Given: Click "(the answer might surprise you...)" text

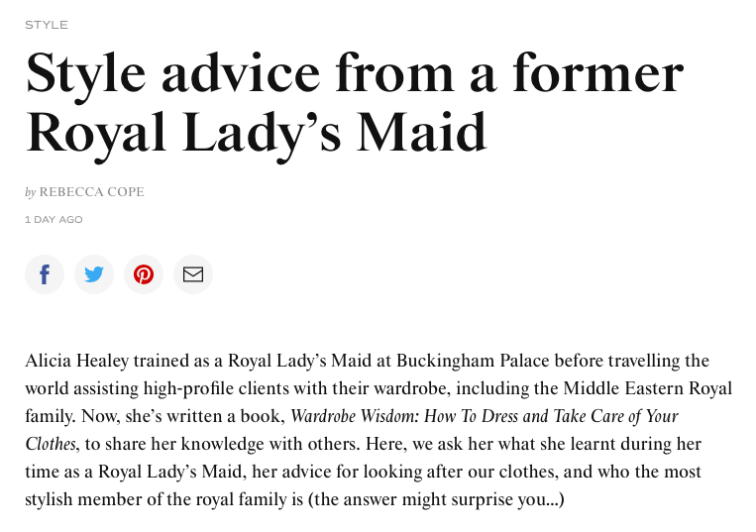Looking at the screenshot, I should click(x=436, y=499).
